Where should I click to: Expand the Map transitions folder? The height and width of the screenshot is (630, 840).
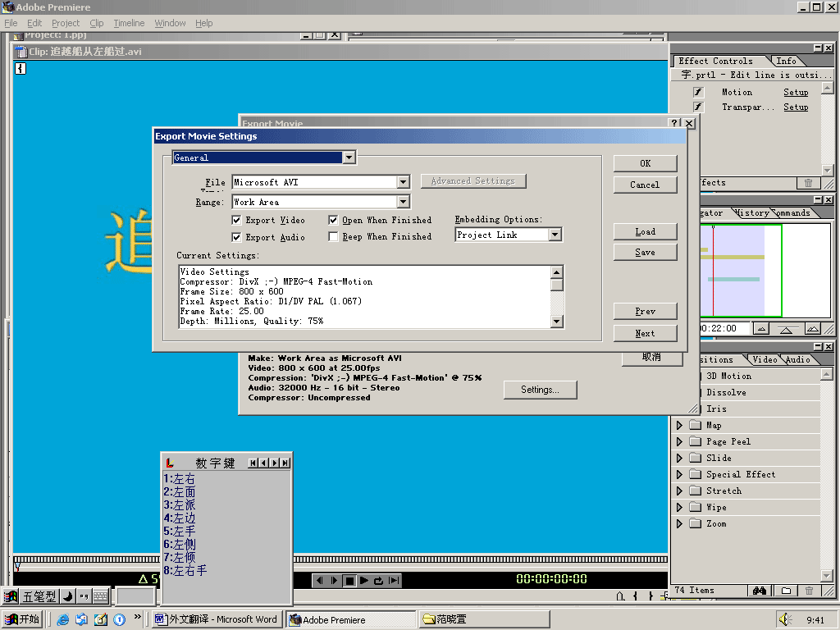(x=679, y=426)
